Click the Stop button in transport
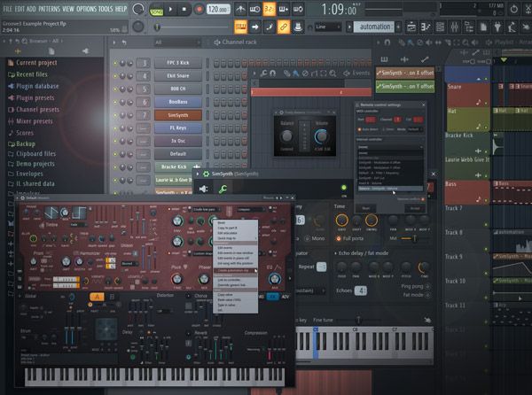 (184, 9)
